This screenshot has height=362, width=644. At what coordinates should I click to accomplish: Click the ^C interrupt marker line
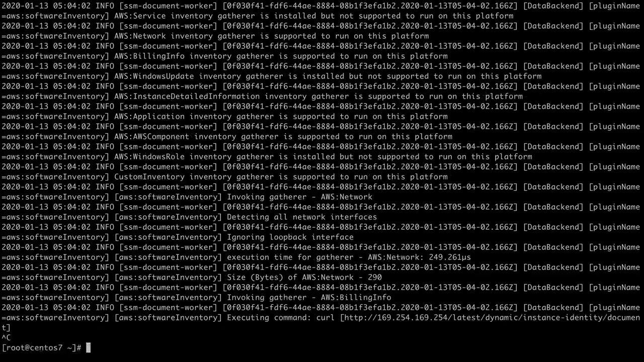6,337
